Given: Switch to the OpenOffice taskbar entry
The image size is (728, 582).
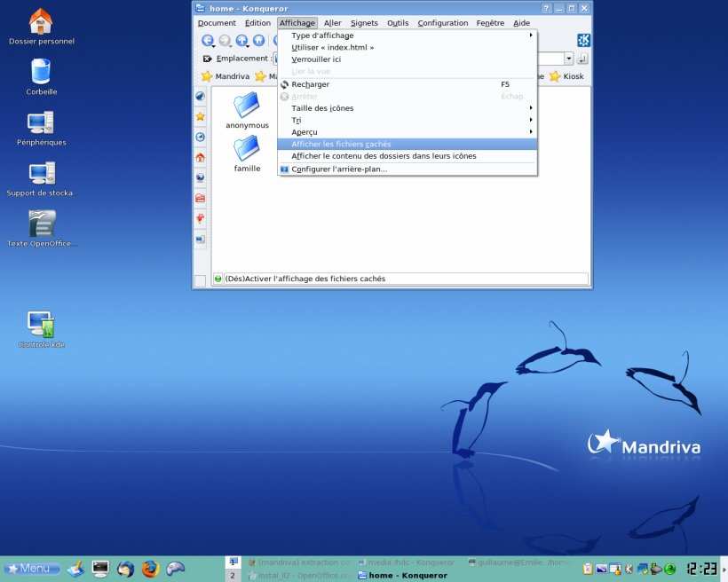Looking at the screenshot, I should 298,576.
